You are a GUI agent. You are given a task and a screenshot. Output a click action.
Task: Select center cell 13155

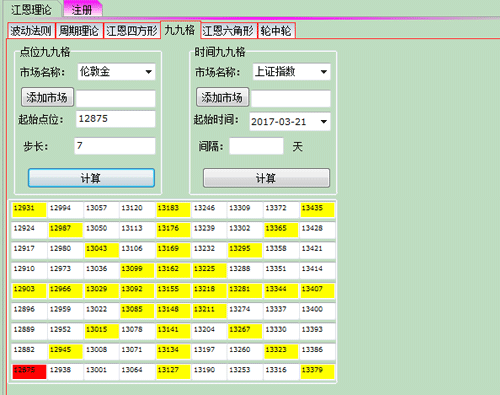point(173,290)
